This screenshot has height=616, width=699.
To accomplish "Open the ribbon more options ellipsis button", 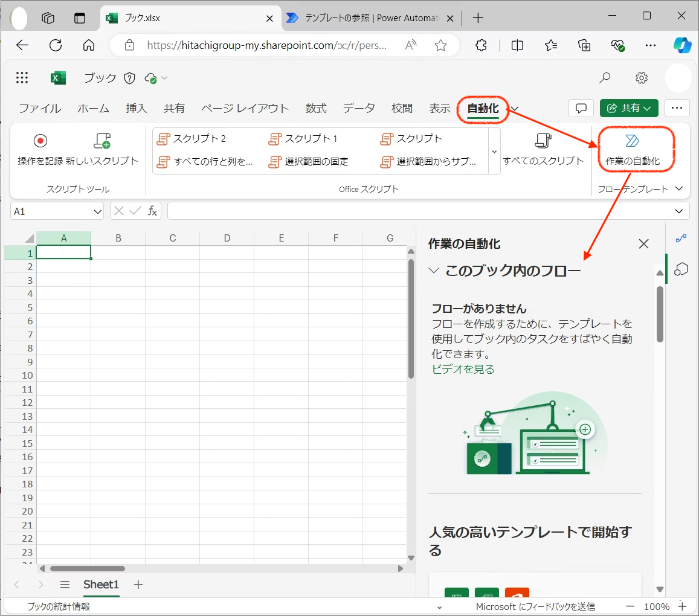I will (677, 108).
